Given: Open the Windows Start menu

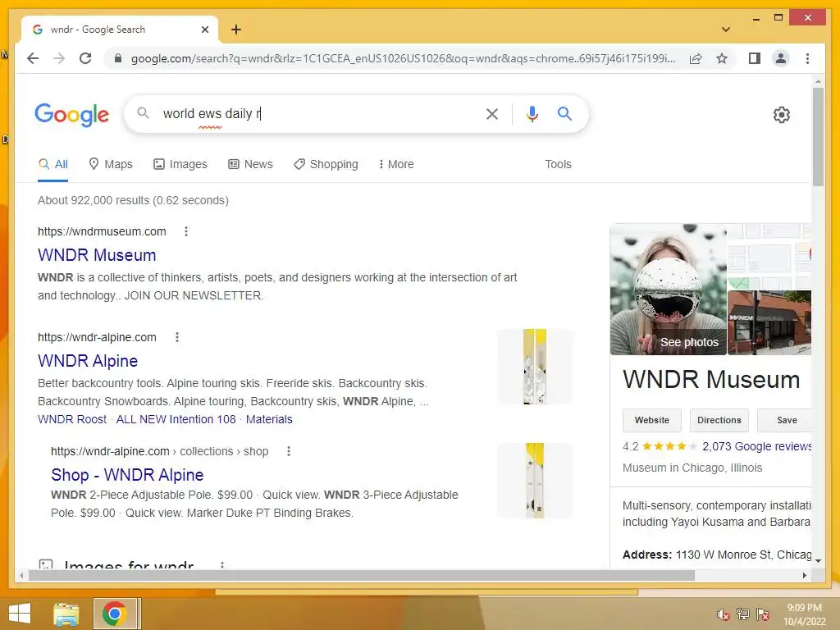Looking at the screenshot, I should (x=20, y=614).
